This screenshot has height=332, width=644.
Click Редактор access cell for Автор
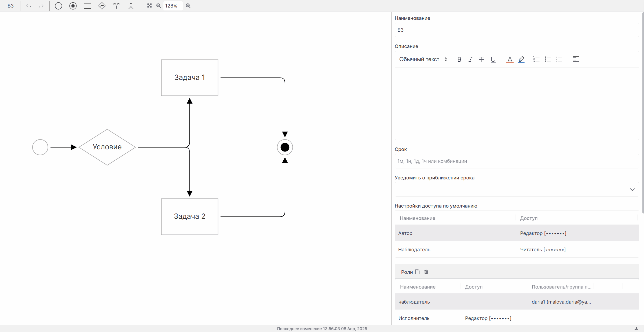click(x=543, y=233)
